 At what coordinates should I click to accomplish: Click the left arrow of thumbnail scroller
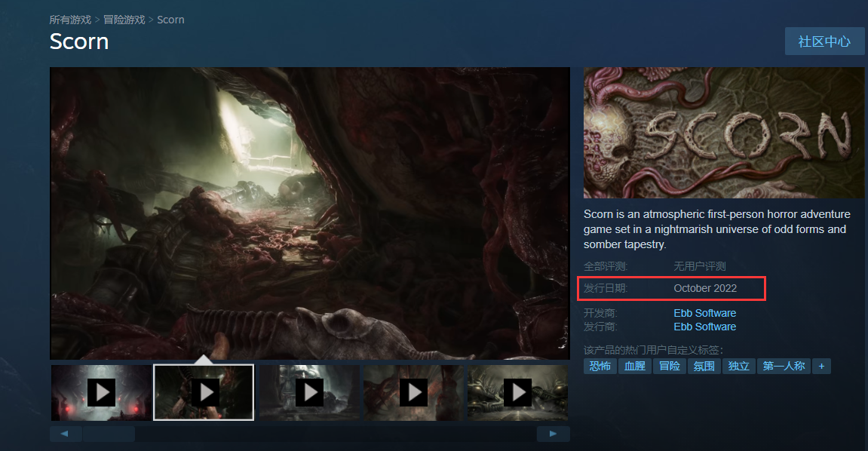[x=66, y=434]
